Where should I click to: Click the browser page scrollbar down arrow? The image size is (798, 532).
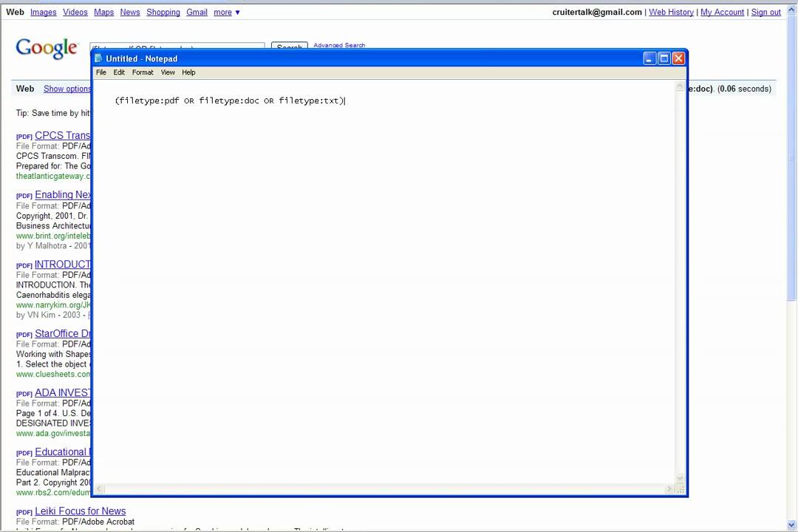(791, 525)
